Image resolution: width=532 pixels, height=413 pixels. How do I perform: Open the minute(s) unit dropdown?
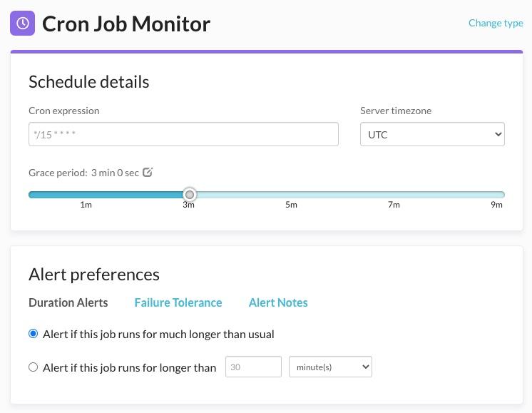[x=330, y=367]
